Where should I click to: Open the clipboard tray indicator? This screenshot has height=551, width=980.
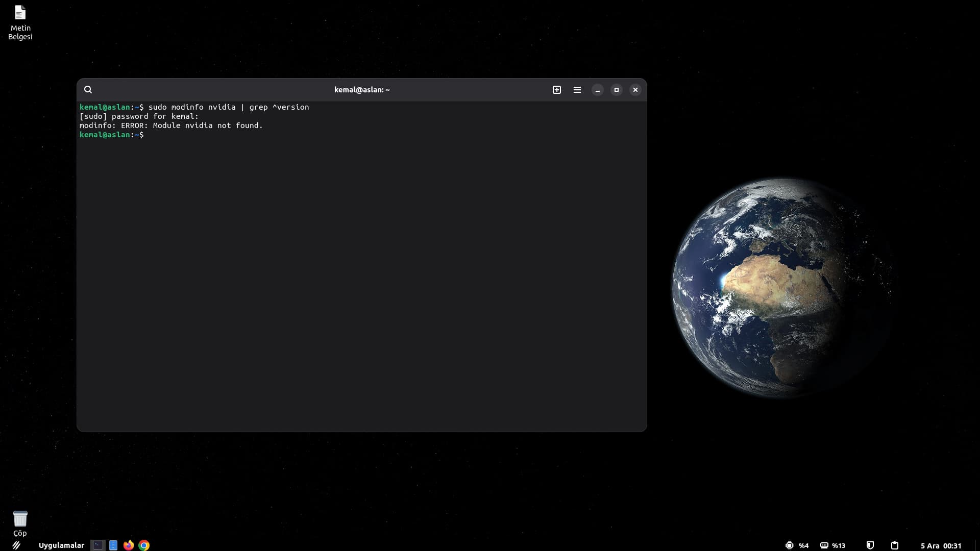pyautogui.click(x=895, y=545)
